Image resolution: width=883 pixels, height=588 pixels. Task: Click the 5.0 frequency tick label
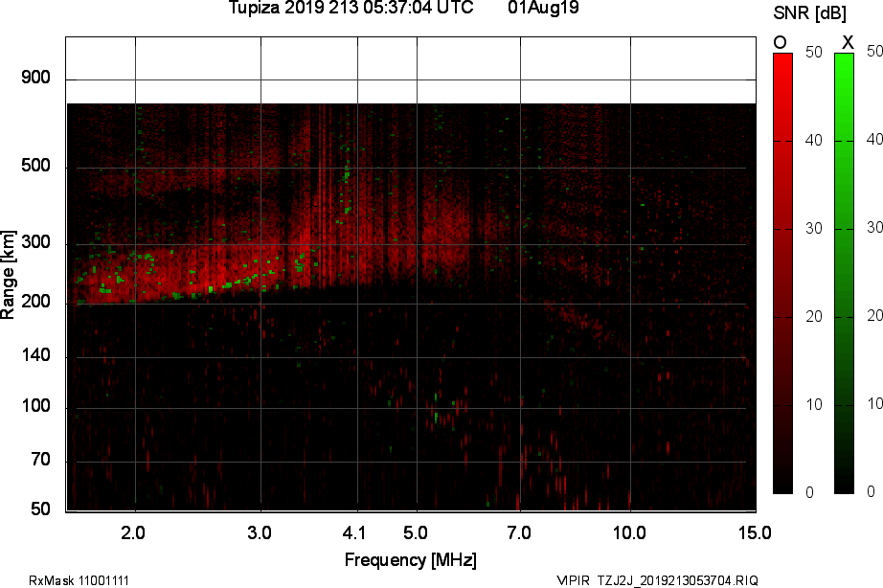[415, 532]
